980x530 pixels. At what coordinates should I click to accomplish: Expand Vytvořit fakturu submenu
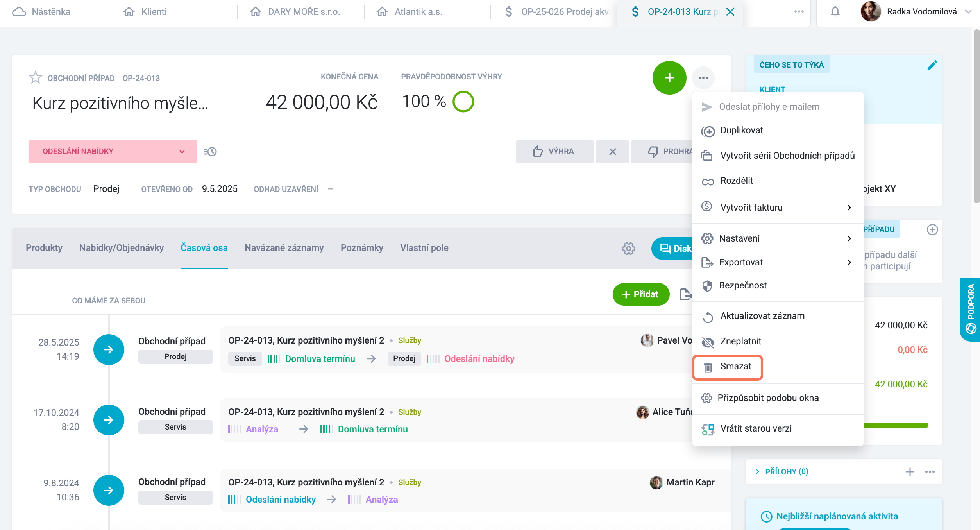[x=778, y=208]
